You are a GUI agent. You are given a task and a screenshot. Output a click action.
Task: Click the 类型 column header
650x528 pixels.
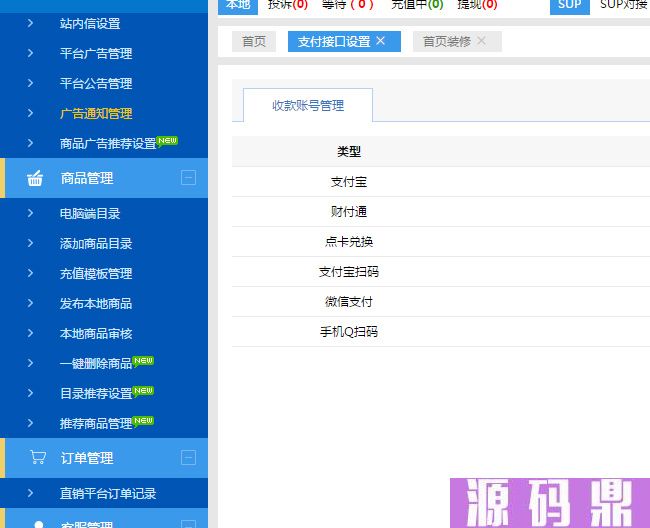click(x=349, y=152)
